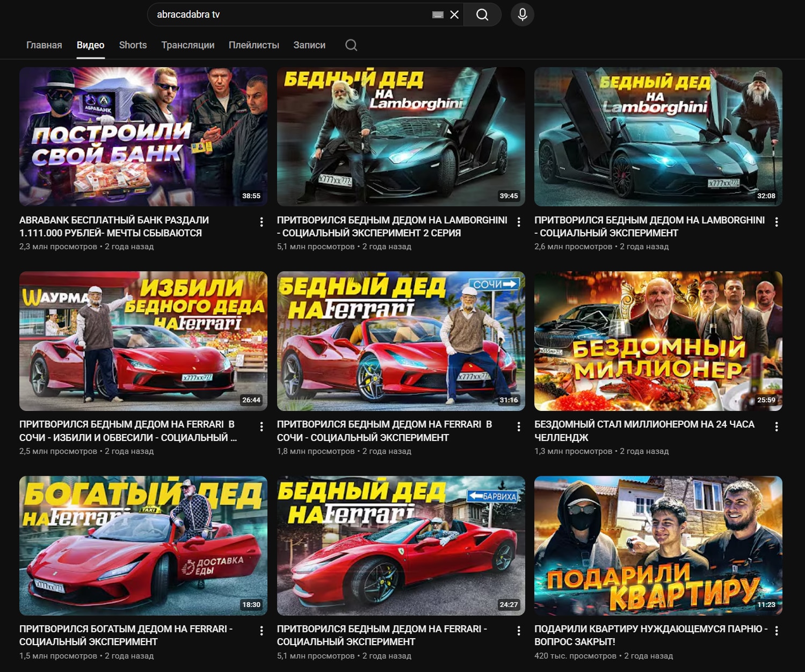Open БЕЗДОМНЫЙ МИЛЛИОНЕР video thumbnail
805x672 pixels.
click(658, 341)
